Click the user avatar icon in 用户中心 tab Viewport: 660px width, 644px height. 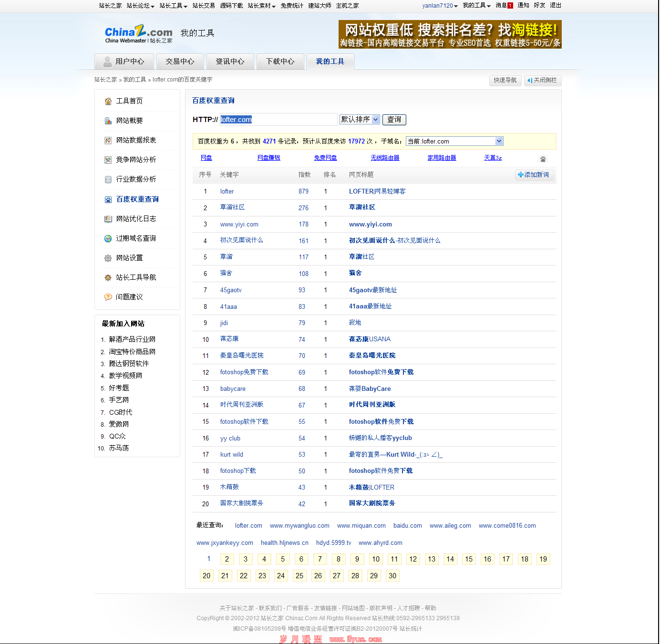click(108, 61)
